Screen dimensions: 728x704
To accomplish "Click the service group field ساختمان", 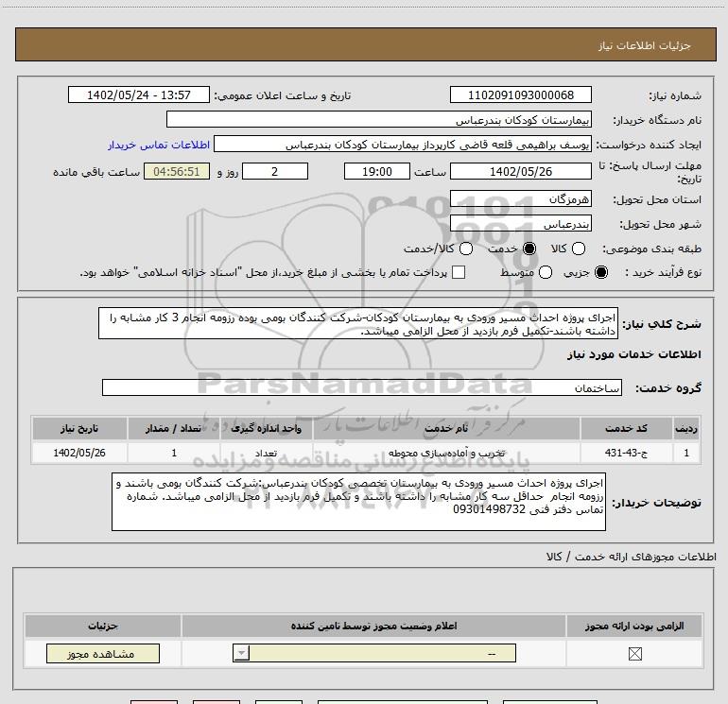I will pyautogui.click(x=362, y=387).
